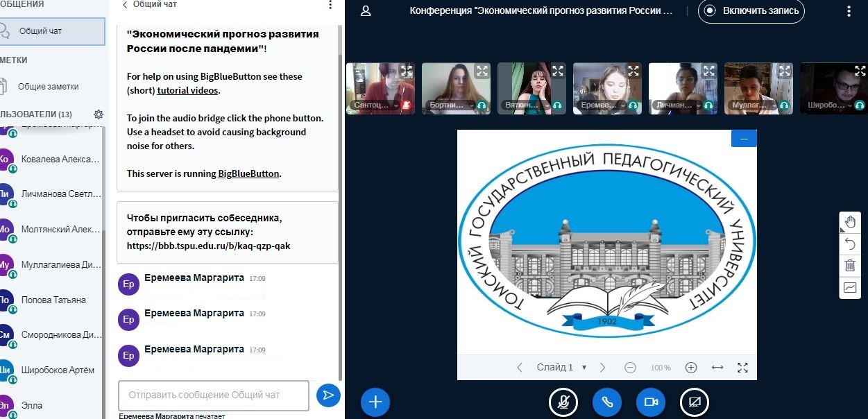Click message input field Отправить сообщение
Image resolution: width=868 pixels, height=419 pixels.
coord(214,395)
